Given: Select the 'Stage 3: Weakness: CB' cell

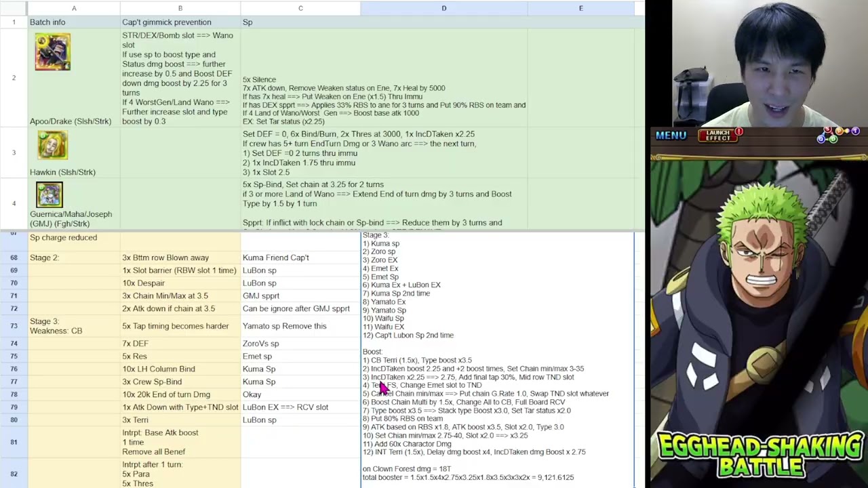Looking at the screenshot, I should tap(74, 326).
